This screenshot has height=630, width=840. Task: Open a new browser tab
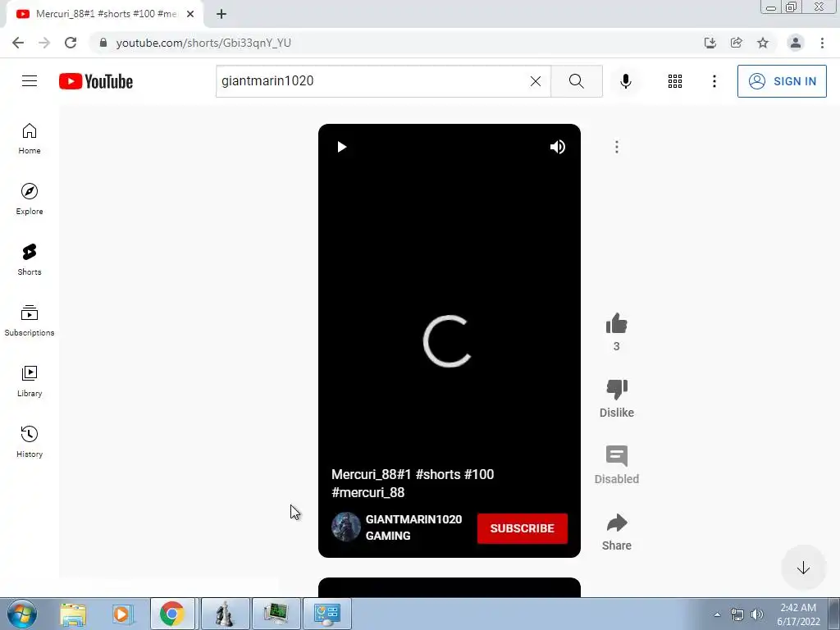(221, 14)
